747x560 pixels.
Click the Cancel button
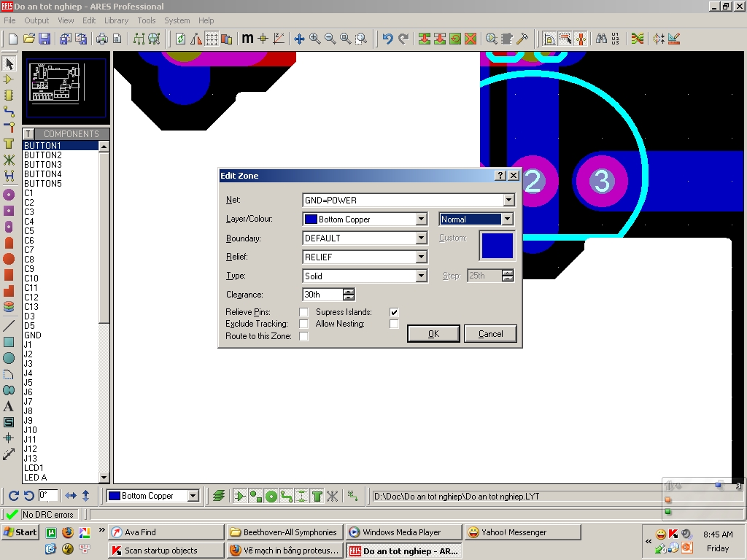pyautogui.click(x=490, y=334)
